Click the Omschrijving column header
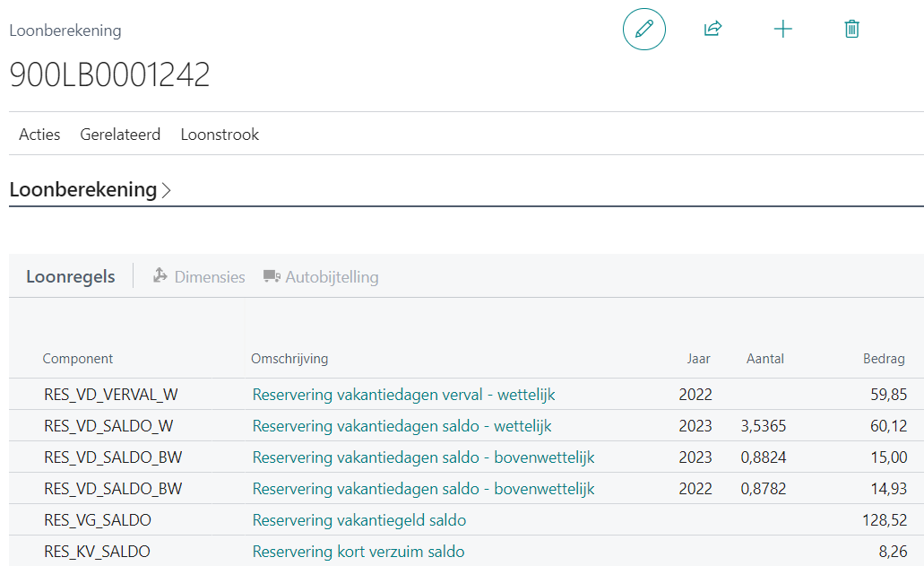924x566 pixels. click(x=289, y=359)
